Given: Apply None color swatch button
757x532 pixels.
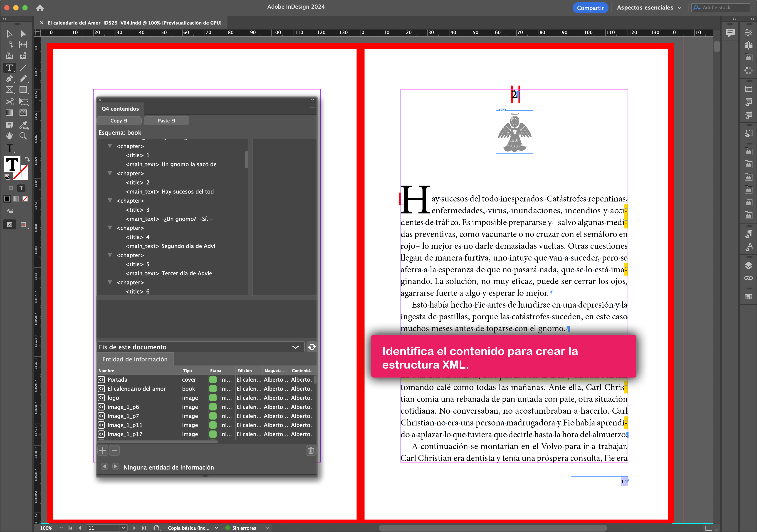Looking at the screenshot, I should (x=25, y=199).
